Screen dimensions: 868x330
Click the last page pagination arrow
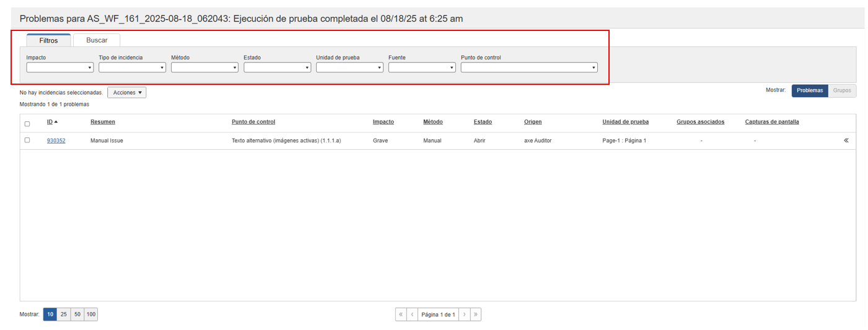475,315
